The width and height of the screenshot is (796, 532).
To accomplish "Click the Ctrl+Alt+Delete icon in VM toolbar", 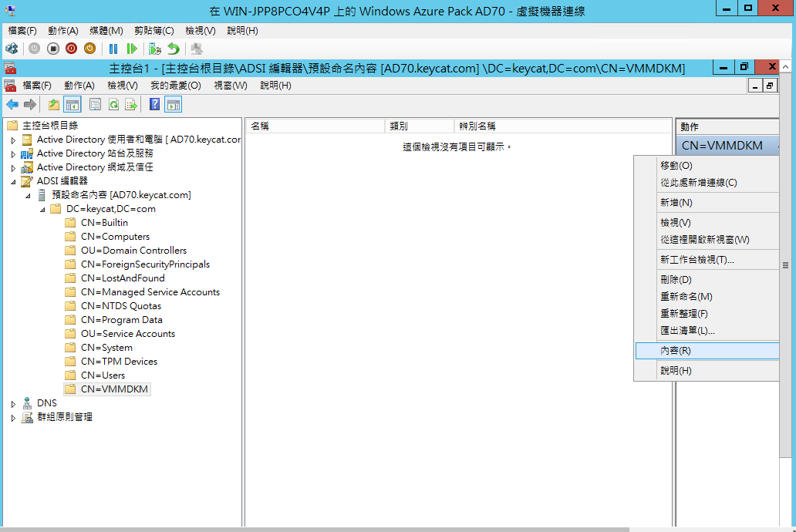I will pyautogui.click(x=12, y=49).
